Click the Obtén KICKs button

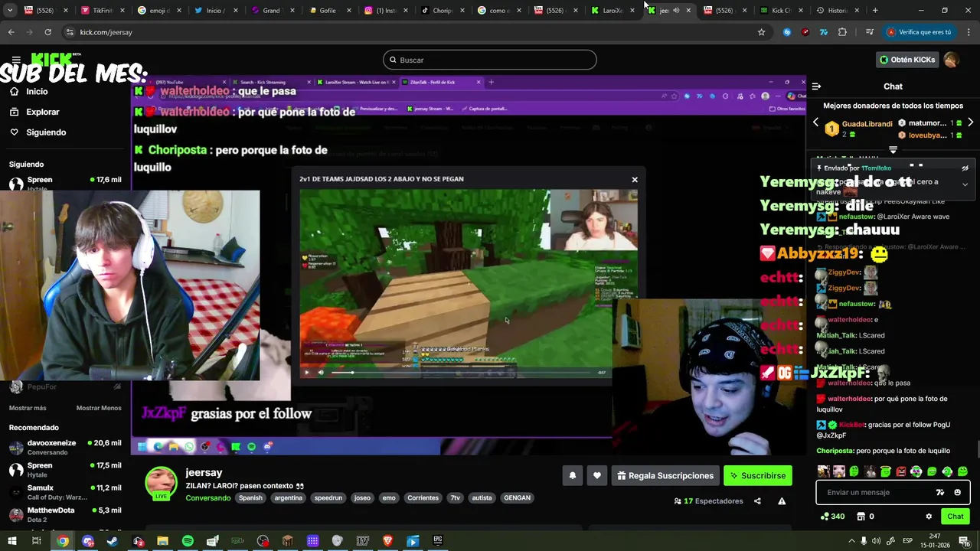[907, 60]
